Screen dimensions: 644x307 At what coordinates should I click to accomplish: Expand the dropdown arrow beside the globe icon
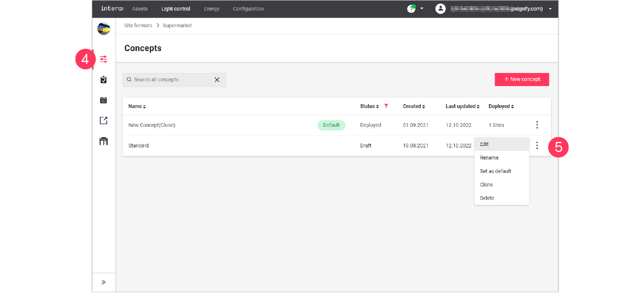(x=421, y=9)
